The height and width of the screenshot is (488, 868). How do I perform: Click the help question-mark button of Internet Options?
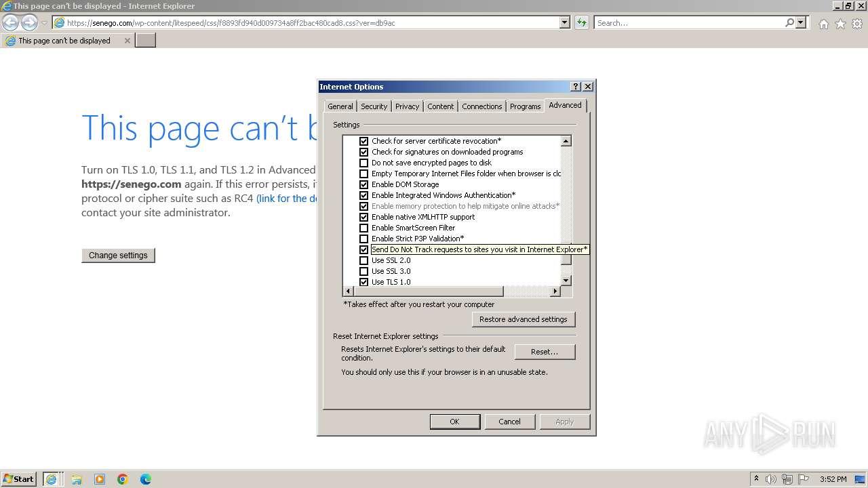point(576,87)
